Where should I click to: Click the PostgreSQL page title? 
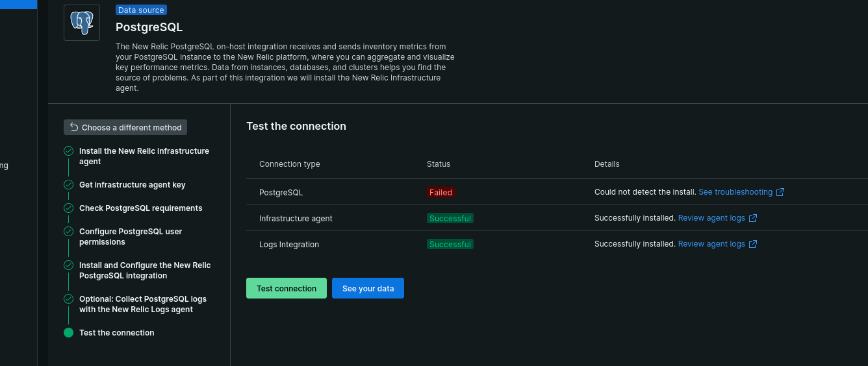click(149, 27)
